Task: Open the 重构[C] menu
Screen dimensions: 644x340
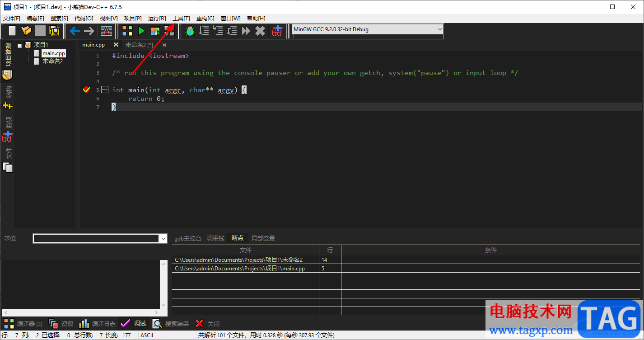Action: [x=205, y=19]
